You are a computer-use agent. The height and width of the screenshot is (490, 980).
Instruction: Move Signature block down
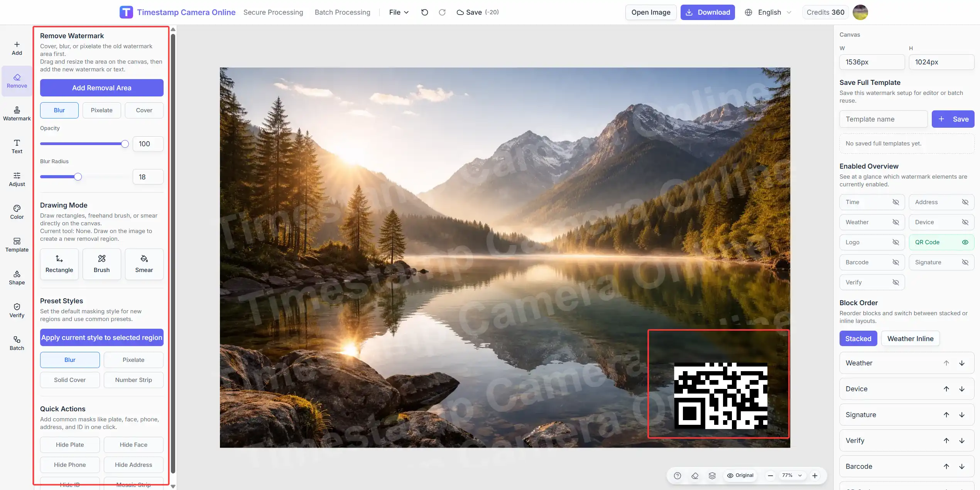coord(962,415)
